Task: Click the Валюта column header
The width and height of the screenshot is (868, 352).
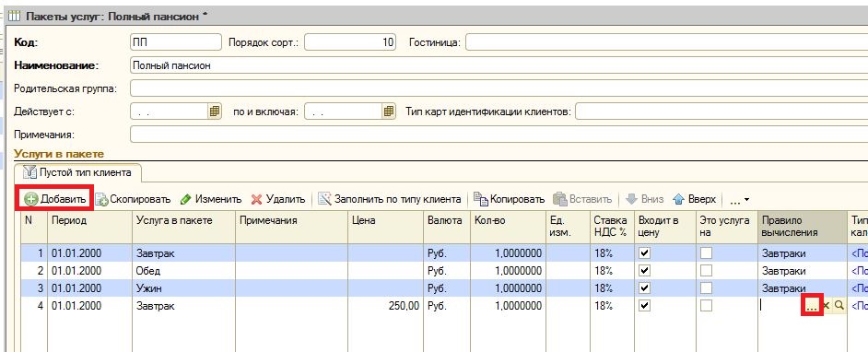Action: (x=447, y=227)
